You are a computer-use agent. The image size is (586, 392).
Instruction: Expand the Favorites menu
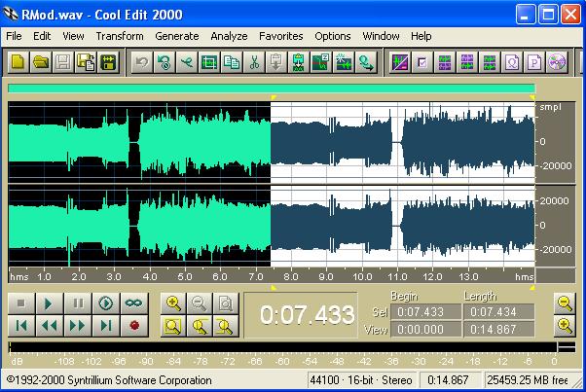coord(280,36)
